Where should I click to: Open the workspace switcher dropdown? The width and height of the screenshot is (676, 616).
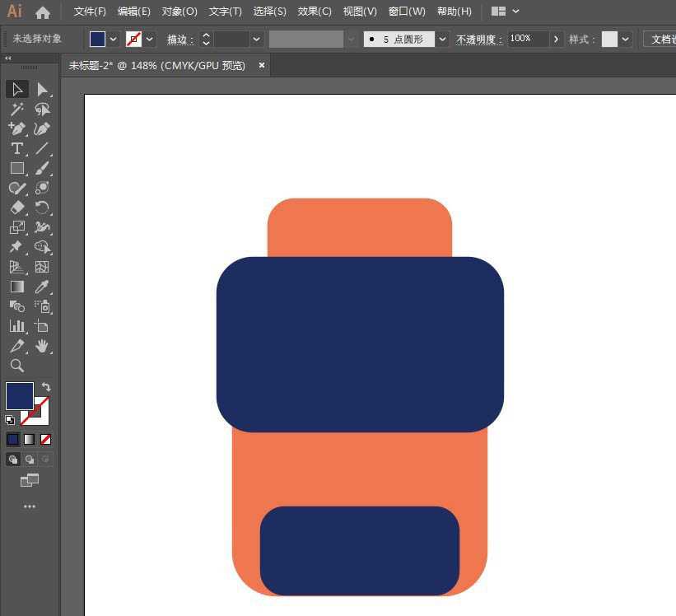[515, 12]
